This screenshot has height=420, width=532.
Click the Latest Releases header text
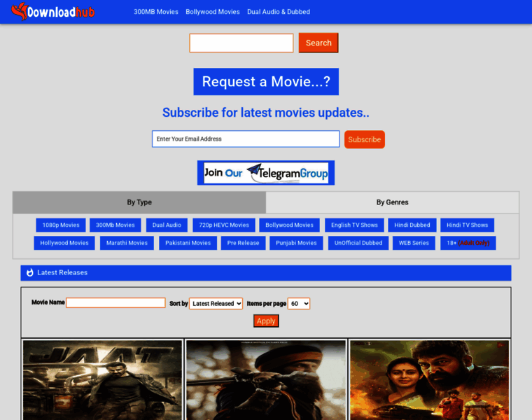tap(62, 272)
